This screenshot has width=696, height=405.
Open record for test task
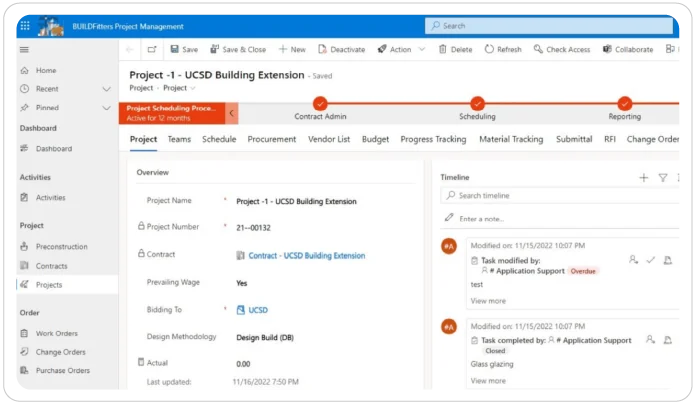coord(668,260)
